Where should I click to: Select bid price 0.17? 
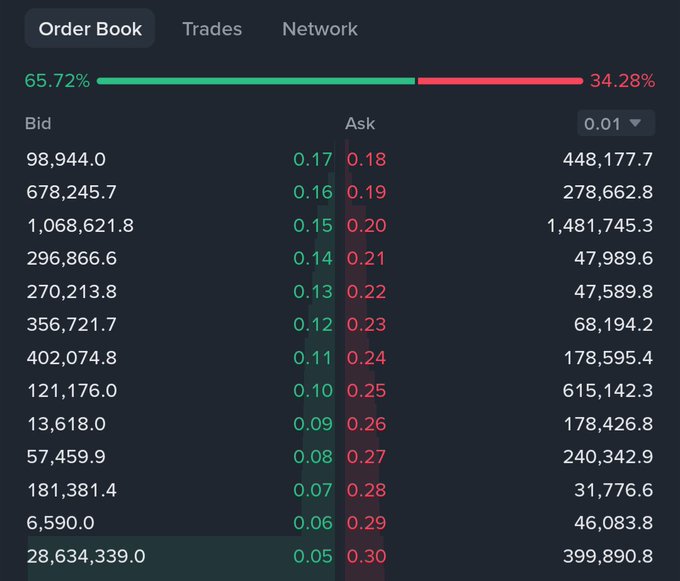click(x=313, y=159)
